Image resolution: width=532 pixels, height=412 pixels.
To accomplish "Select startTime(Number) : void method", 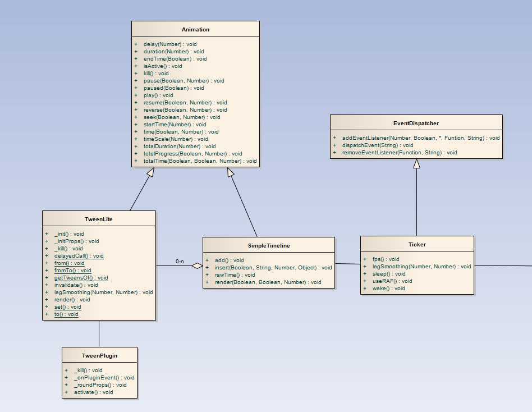I will 175,125.
